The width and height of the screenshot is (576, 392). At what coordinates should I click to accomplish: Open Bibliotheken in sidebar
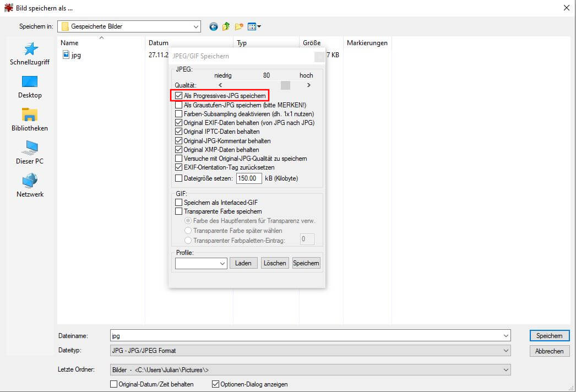pos(30,120)
